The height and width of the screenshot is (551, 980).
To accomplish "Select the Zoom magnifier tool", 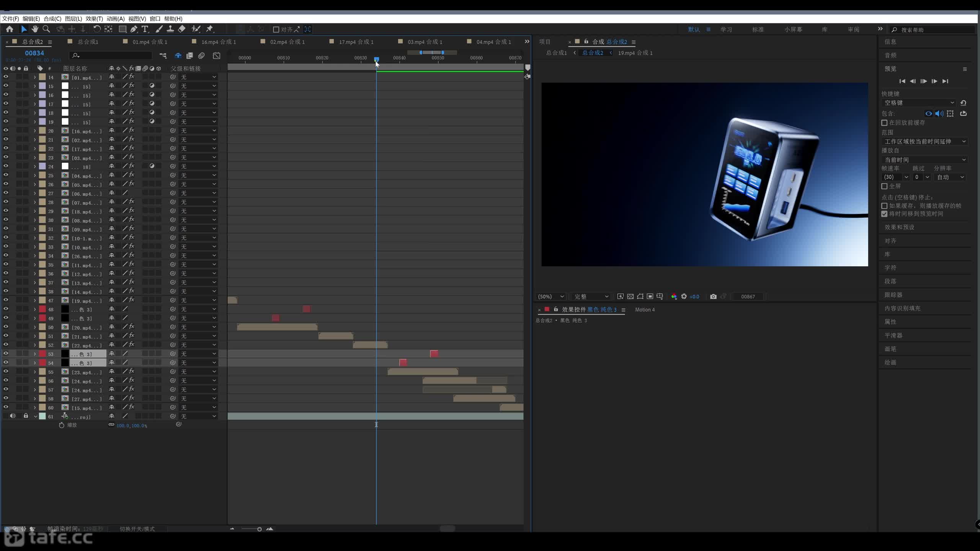I will [x=46, y=29].
